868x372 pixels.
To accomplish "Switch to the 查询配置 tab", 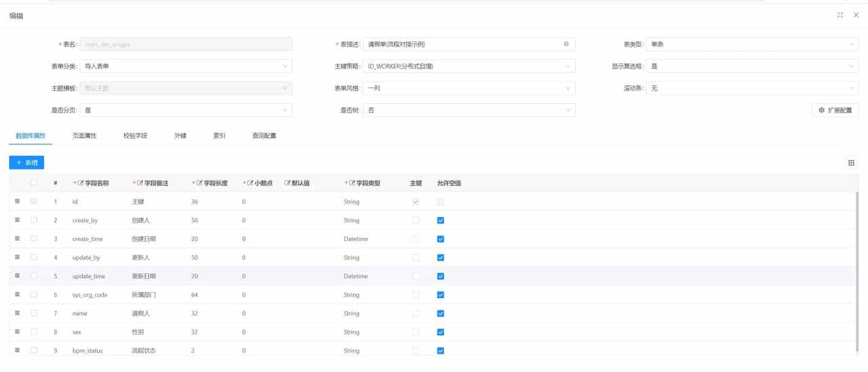I will tap(264, 136).
